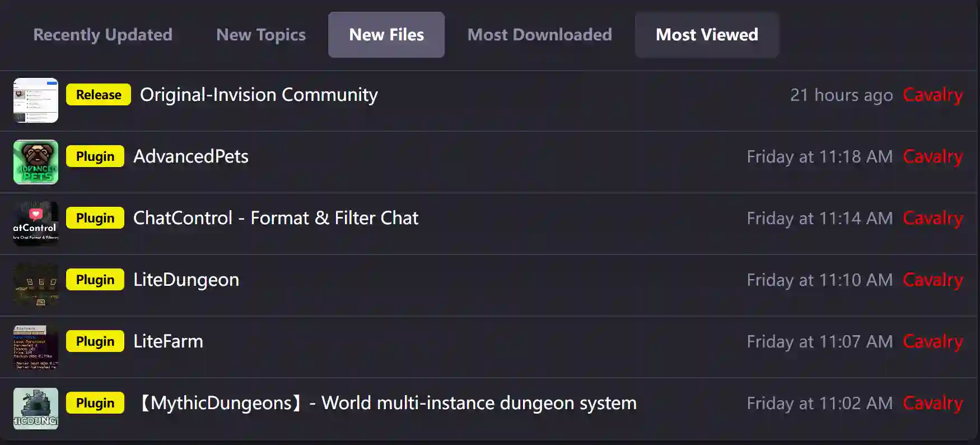This screenshot has height=445, width=980.
Task: Open the AdvancedPets file link
Action: tap(191, 156)
